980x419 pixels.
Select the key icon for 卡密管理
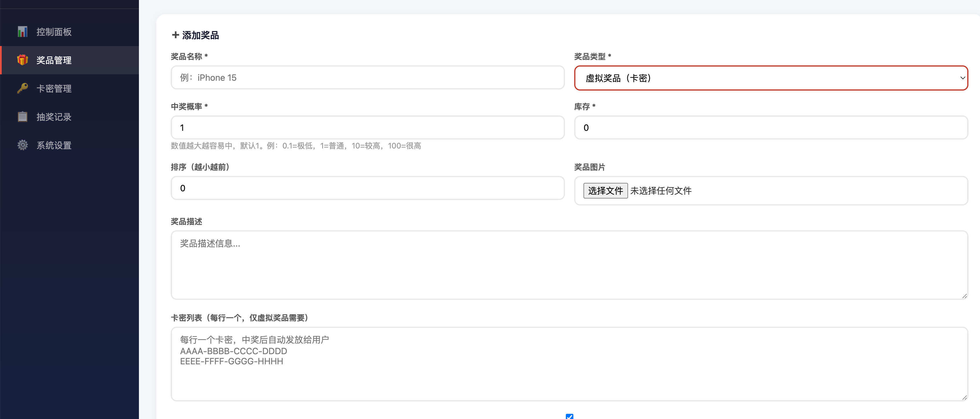[x=23, y=88]
